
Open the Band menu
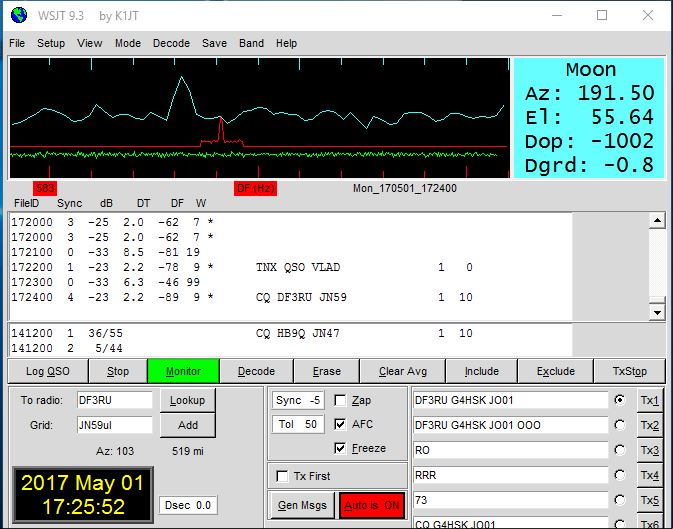pyautogui.click(x=252, y=43)
